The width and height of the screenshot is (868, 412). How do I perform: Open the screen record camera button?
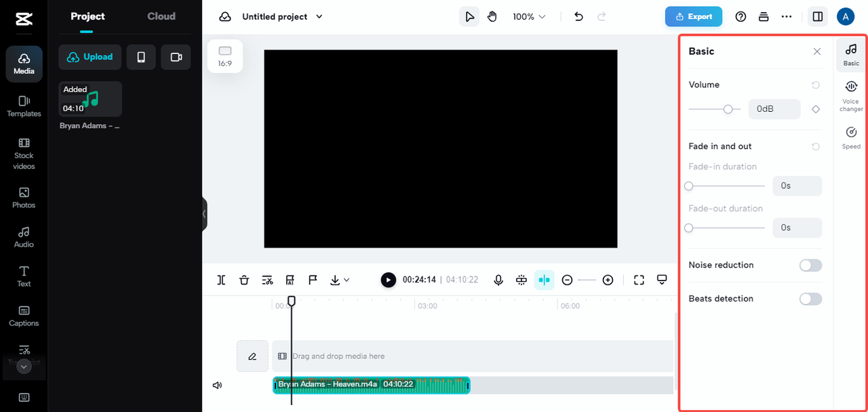pyautogui.click(x=176, y=57)
